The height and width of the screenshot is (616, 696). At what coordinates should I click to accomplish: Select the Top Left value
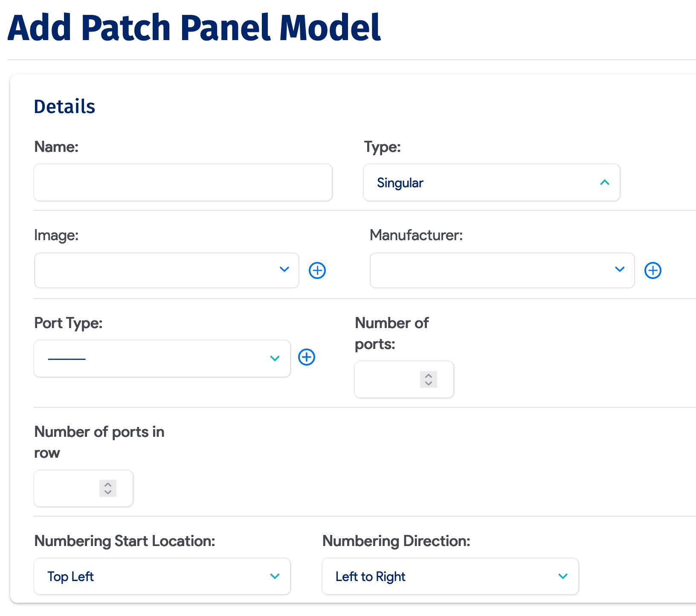[x=70, y=576]
